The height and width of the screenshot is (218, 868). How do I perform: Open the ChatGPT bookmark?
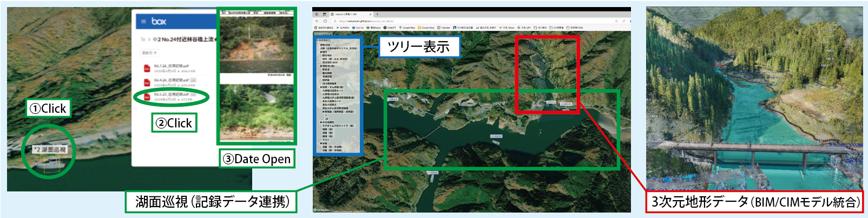coord(390,28)
